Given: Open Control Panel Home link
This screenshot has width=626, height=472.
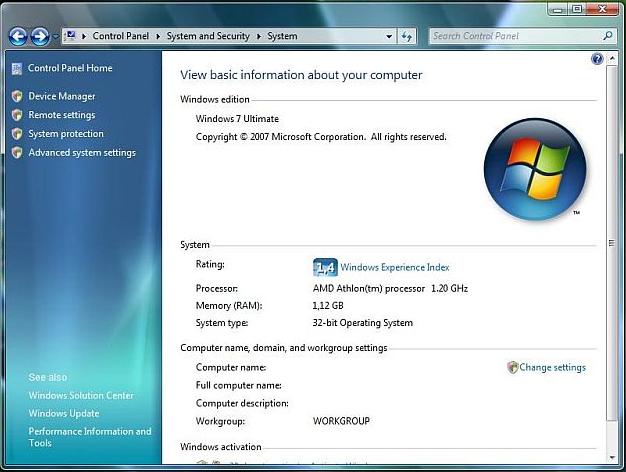Looking at the screenshot, I should pos(70,68).
